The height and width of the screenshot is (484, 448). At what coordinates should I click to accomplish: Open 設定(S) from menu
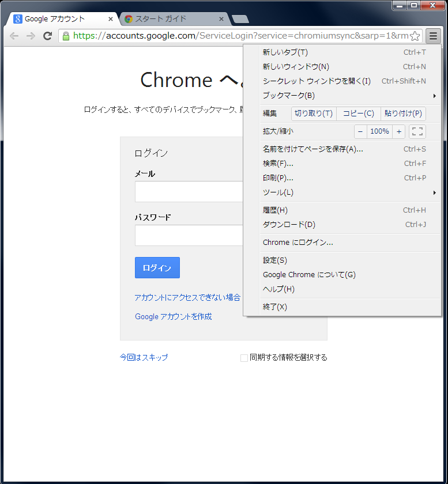(x=342, y=260)
